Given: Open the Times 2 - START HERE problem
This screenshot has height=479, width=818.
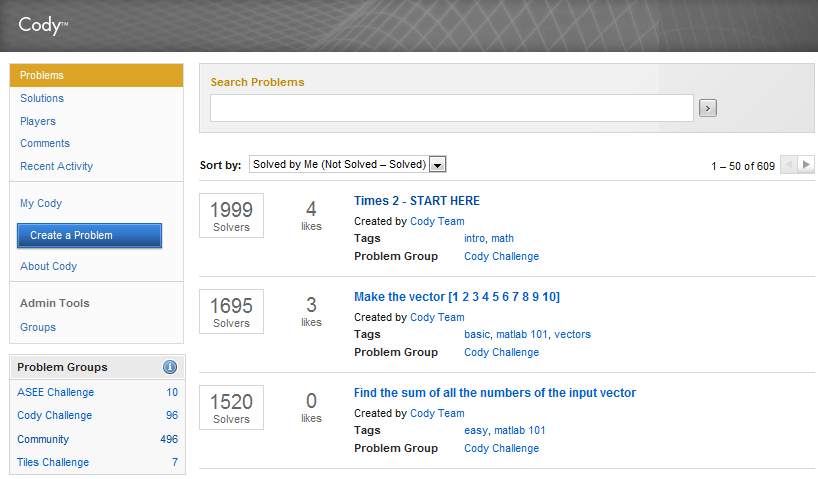Looking at the screenshot, I should (417, 201).
